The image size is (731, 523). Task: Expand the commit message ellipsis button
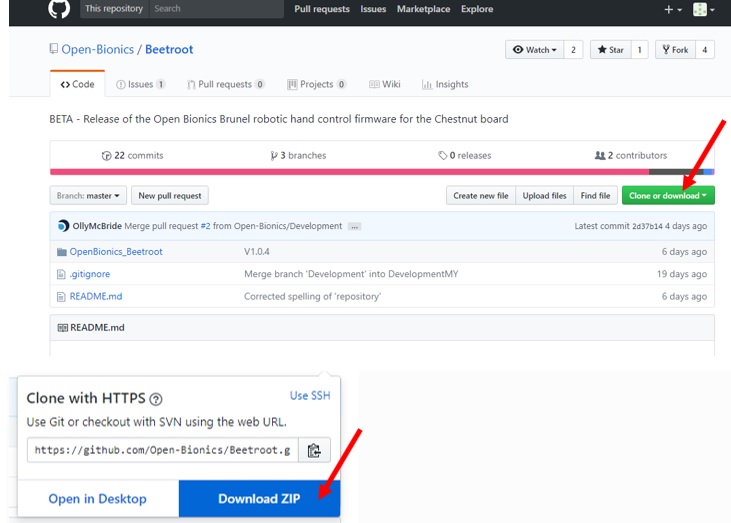pyautogui.click(x=354, y=227)
